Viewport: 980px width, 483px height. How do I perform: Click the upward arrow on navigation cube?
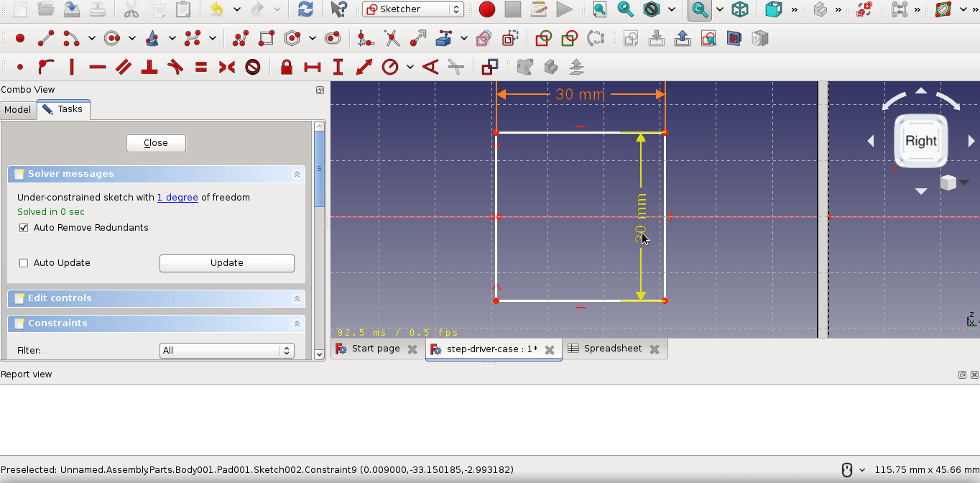(x=921, y=91)
